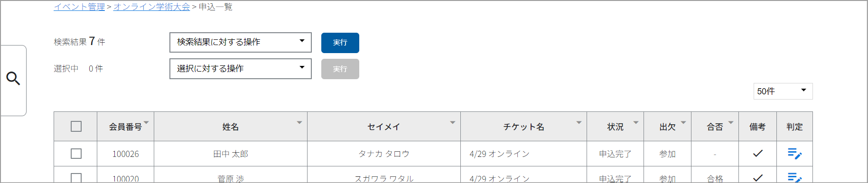Viewport: 868px width, 183px height.
Task: Open 検索結果に対する操作 dropdown
Action: click(x=241, y=42)
